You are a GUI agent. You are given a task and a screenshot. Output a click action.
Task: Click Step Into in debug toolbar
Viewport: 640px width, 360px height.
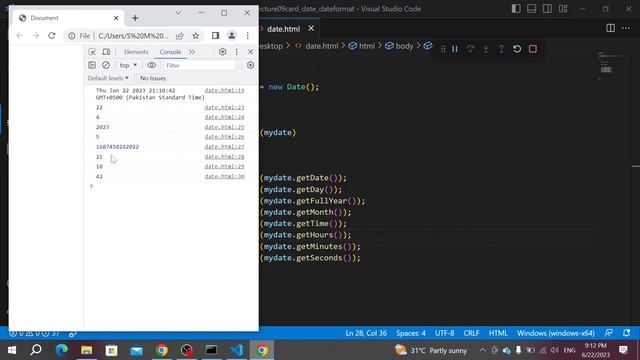click(x=486, y=49)
